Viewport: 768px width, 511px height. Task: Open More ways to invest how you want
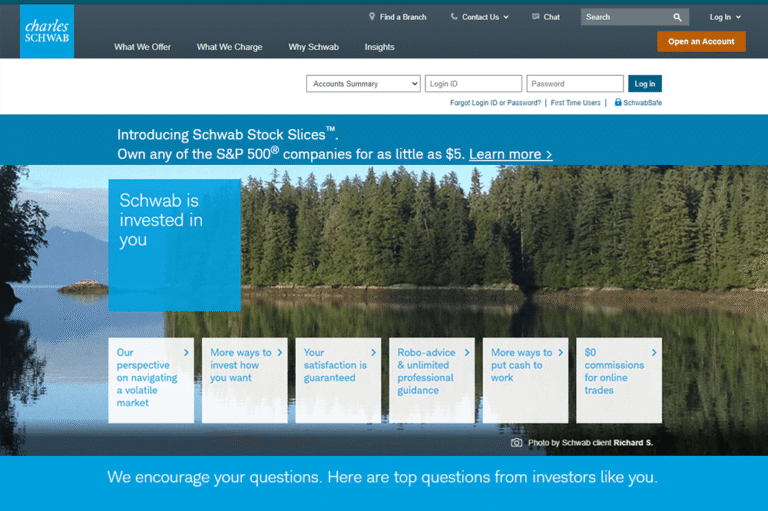[x=244, y=380]
